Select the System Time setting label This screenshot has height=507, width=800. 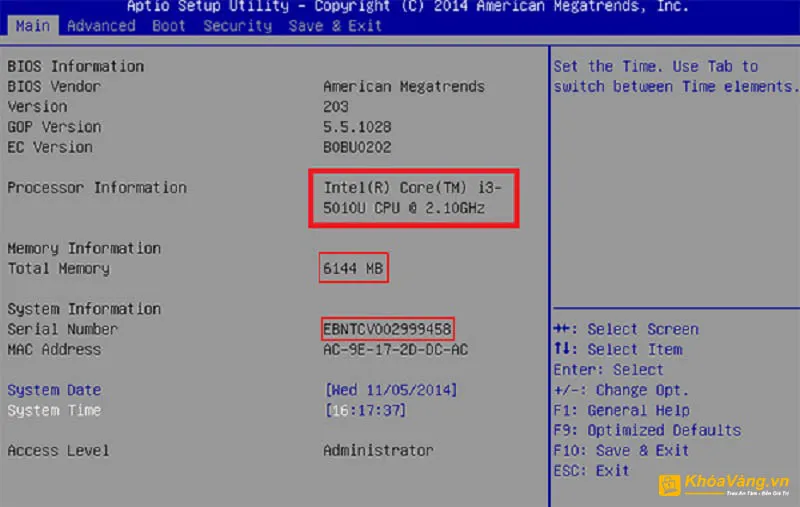tap(54, 410)
